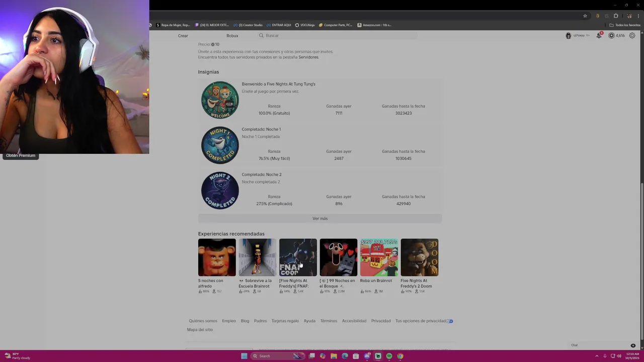644x362 pixels.
Task: Click the Privacidad footer link
Action: point(381,321)
